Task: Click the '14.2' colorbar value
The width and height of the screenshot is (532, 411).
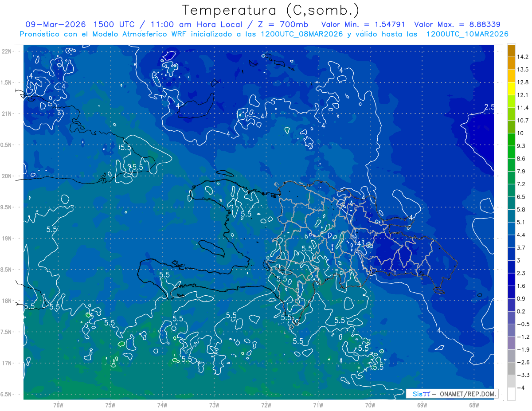Action: coord(522,57)
